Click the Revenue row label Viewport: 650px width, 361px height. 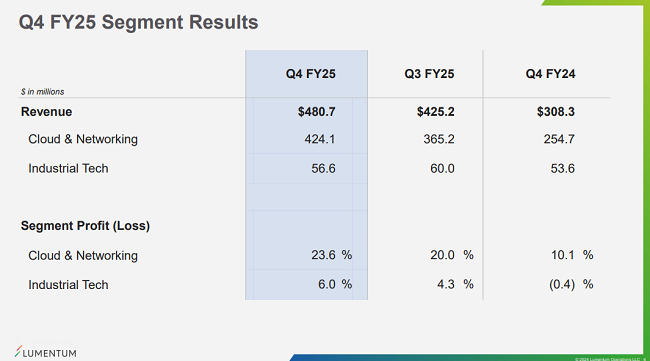[x=46, y=112]
